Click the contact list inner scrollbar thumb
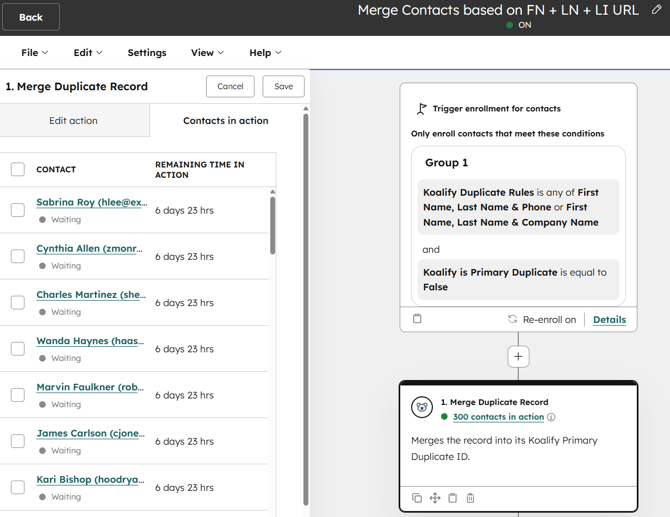This screenshot has height=517, width=670. click(x=273, y=225)
